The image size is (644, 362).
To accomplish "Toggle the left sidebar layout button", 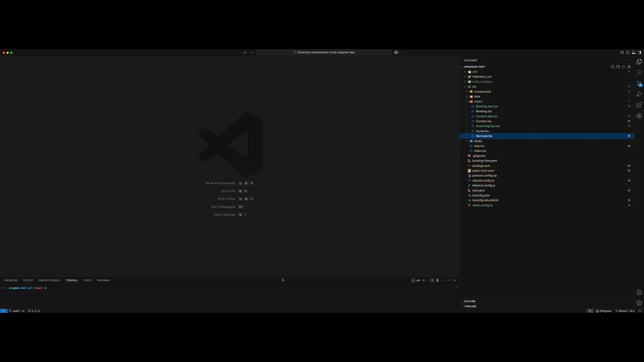I will (628, 52).
